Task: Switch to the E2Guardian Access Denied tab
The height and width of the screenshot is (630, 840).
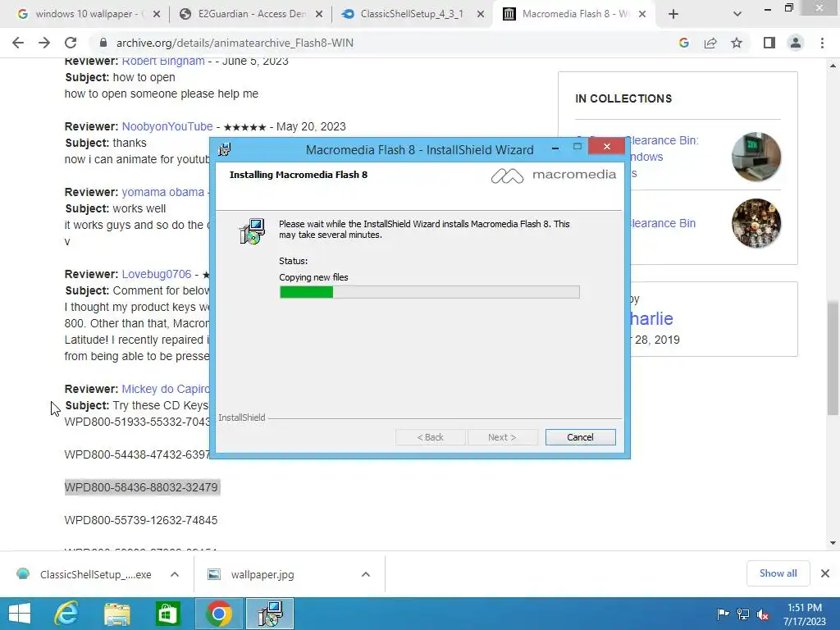Action: pyautogui.click(x=249, y=14)
